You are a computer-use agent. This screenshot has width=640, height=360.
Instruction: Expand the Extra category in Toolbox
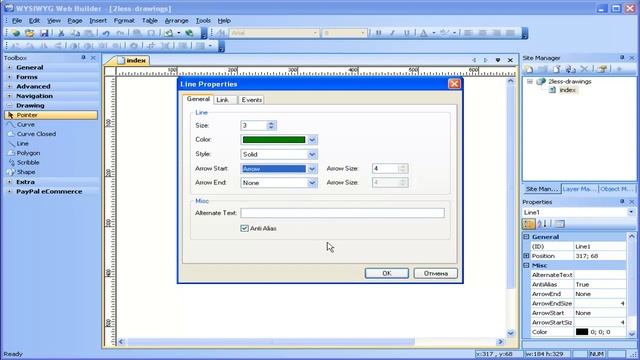point(9,182)
